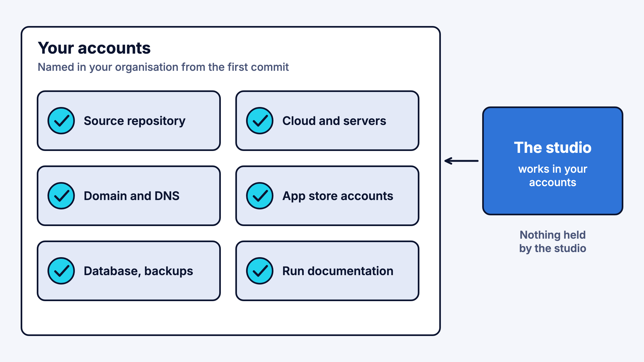The image size is (644, 362).
Task: Click the checkmark icon beside App store accounts
Action: 260,196
